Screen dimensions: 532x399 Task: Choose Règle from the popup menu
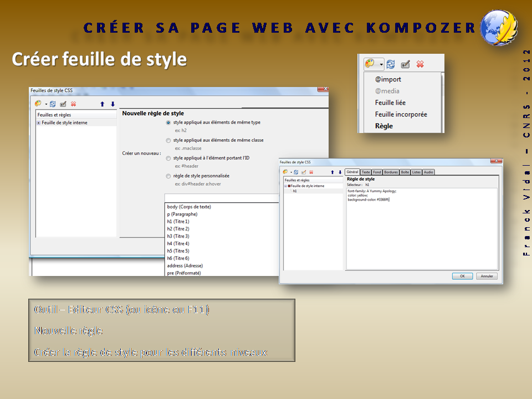(383, 126)
